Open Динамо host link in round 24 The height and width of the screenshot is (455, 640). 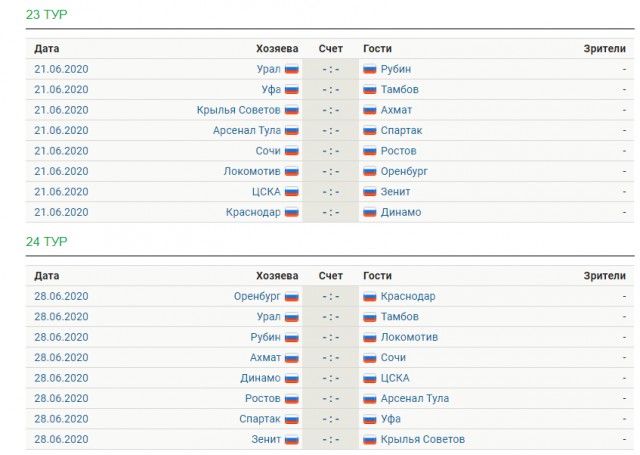click(260, 378)
